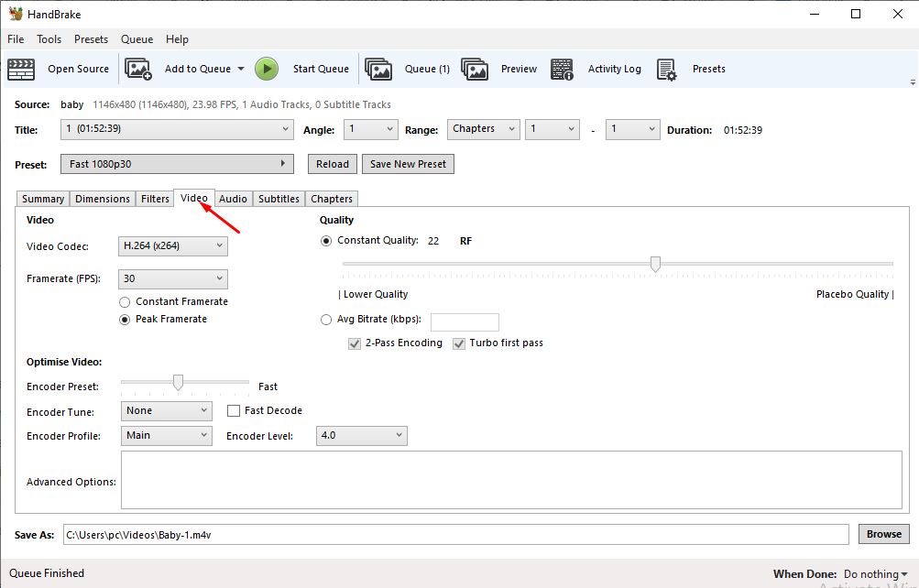Expand the Video Codec dropdown

(x=173, y=245)
